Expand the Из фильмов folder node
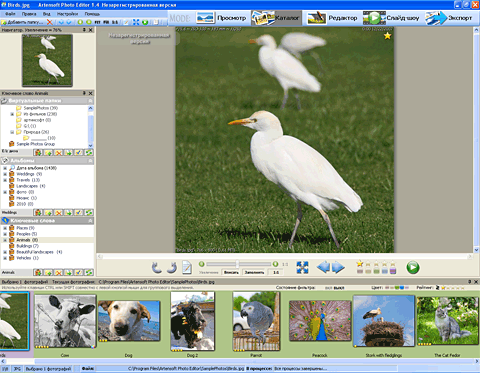 [x=12, y=114]
